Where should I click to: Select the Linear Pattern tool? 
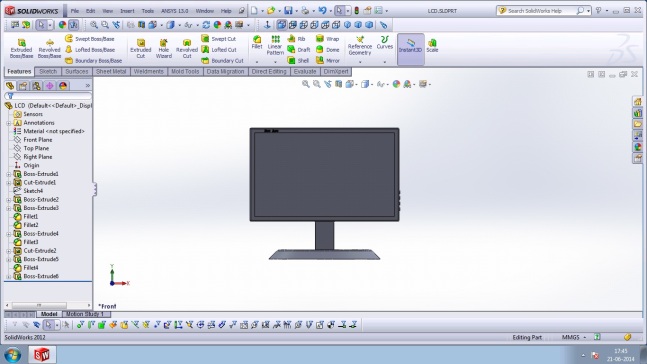coord(275,45)
